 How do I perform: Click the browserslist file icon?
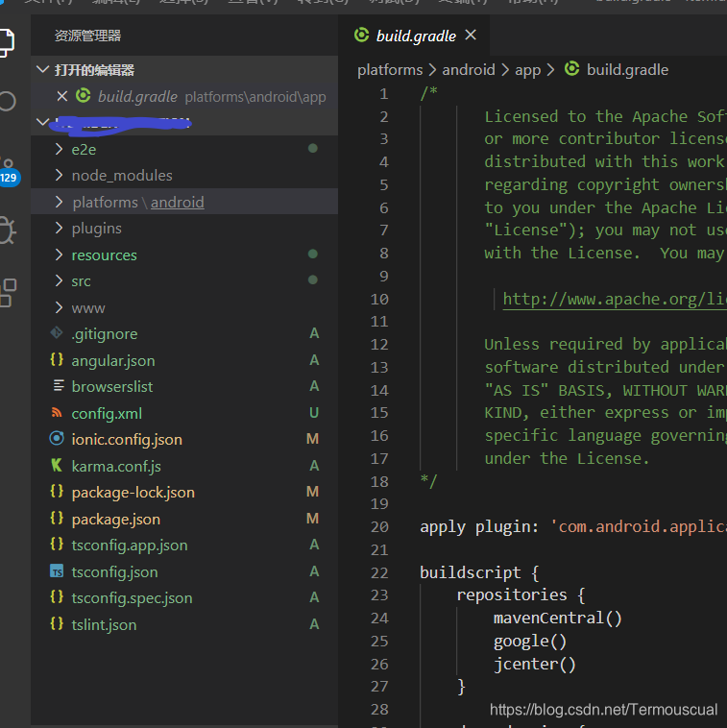click(58, 385)
